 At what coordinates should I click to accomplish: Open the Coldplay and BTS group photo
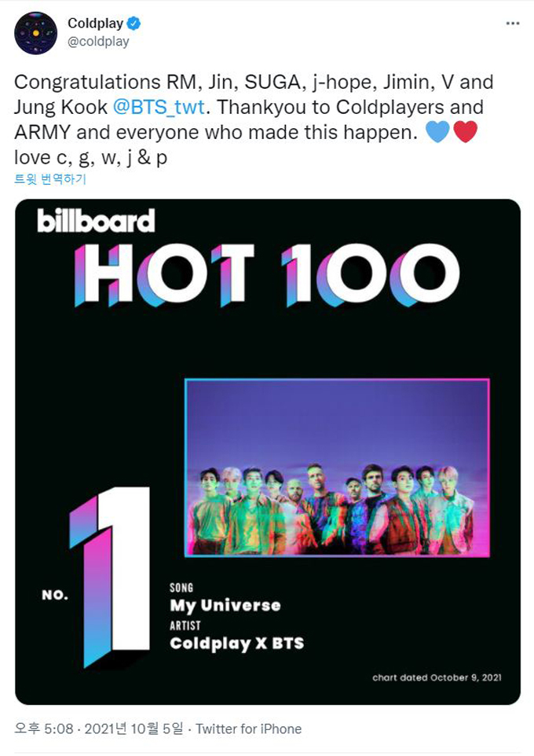coord(337,467)
